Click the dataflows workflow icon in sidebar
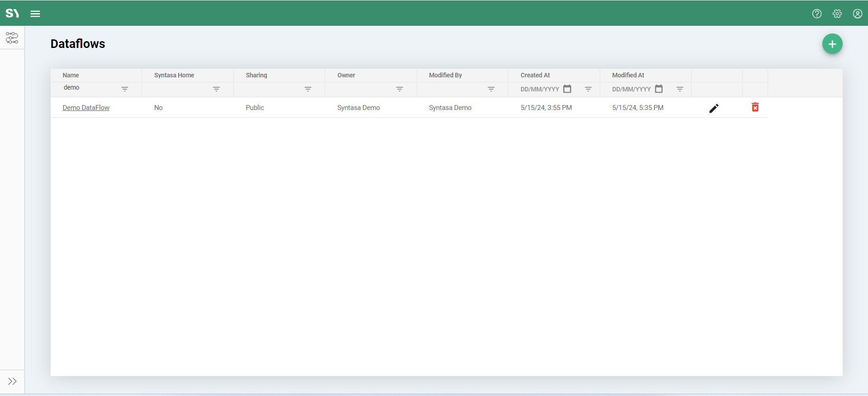868x396 pixels. coord(12,38)
